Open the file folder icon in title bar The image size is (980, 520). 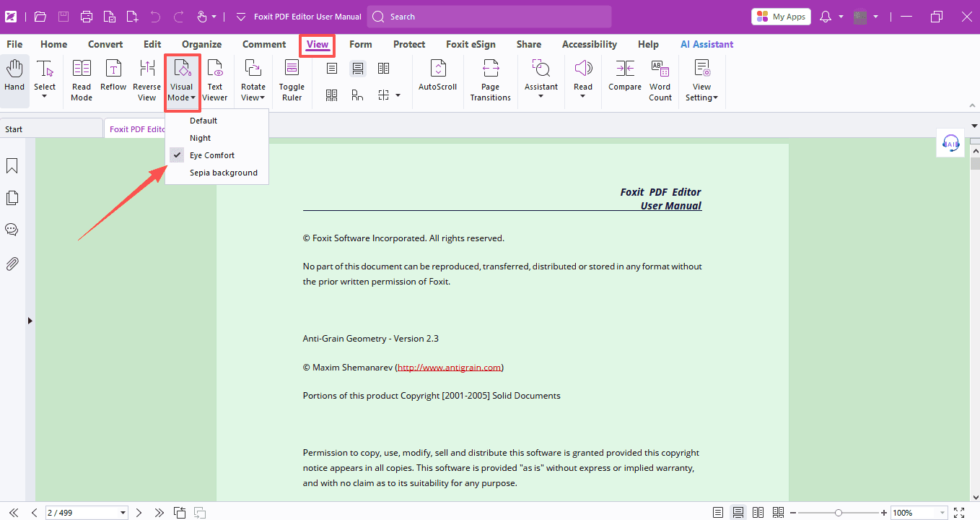tap(40, 16)
